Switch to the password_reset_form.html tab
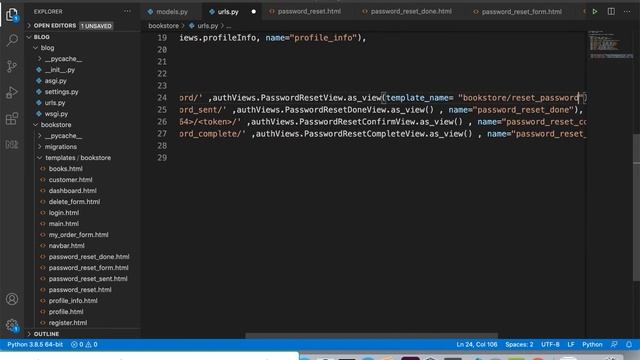This screenshot has width=640, height=360. pyautogui.click(x=518, y=12)
